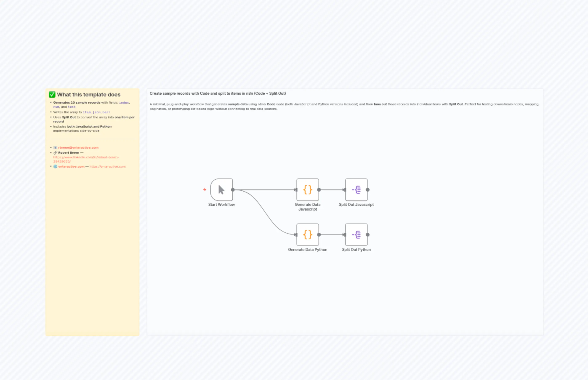This screenshot has width=588, height=380.
Task: Open the Generate Data Python code node
Action: [307, 235]
